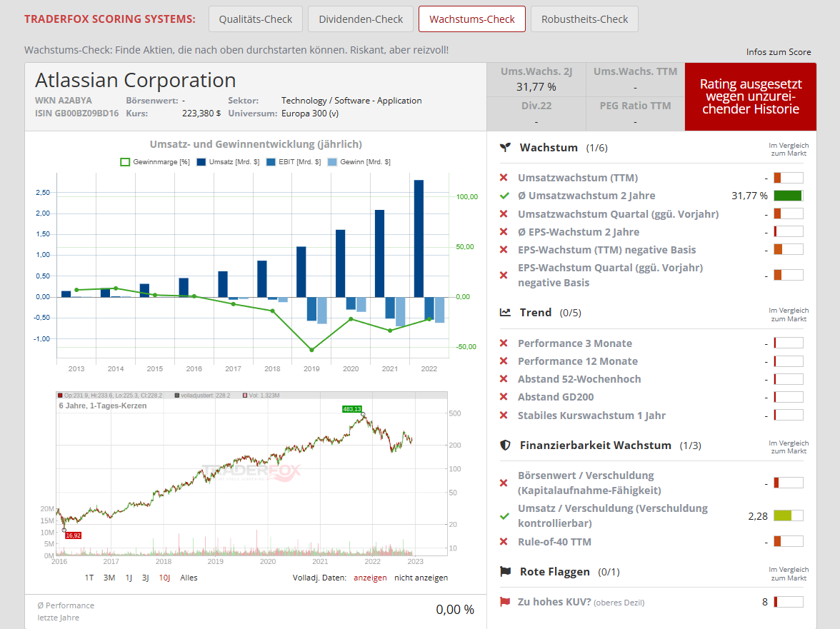Click the red flag beside Zu hohes KUV

click(x=504, y=602)
